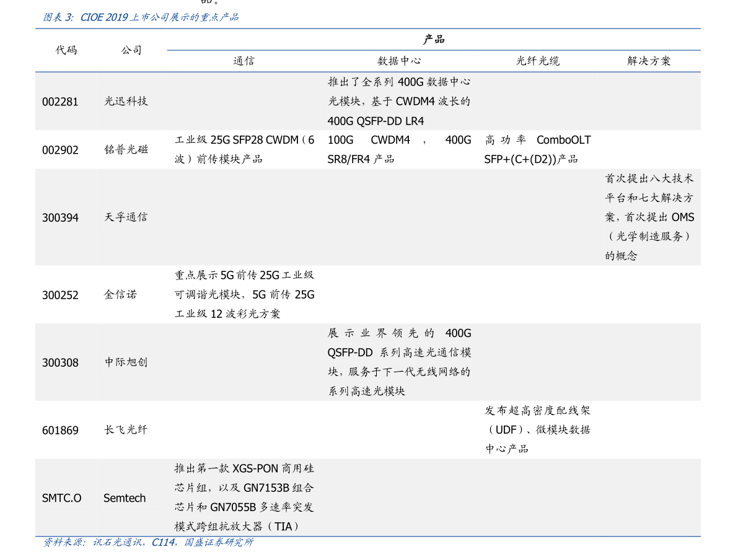The height and width of the screenshot is (560, 738).
Task: Select the '解决方案' sub-header
Action: (649, 61)
